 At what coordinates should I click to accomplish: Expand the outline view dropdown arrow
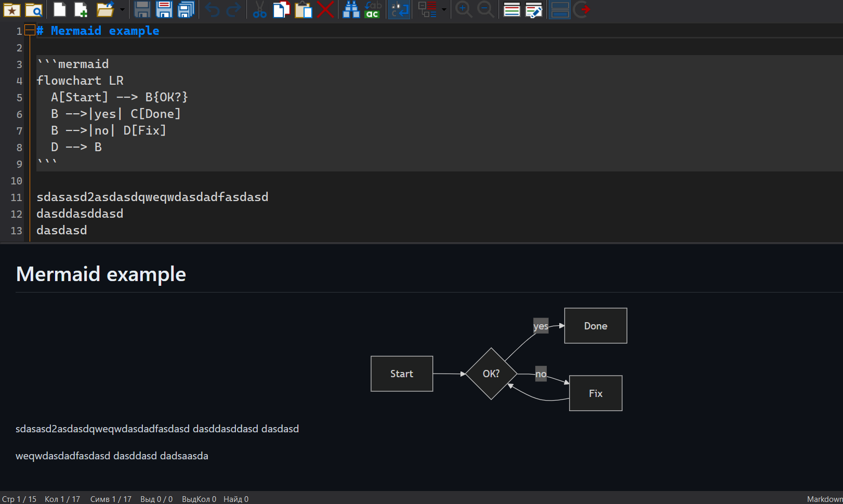(444, 10)
